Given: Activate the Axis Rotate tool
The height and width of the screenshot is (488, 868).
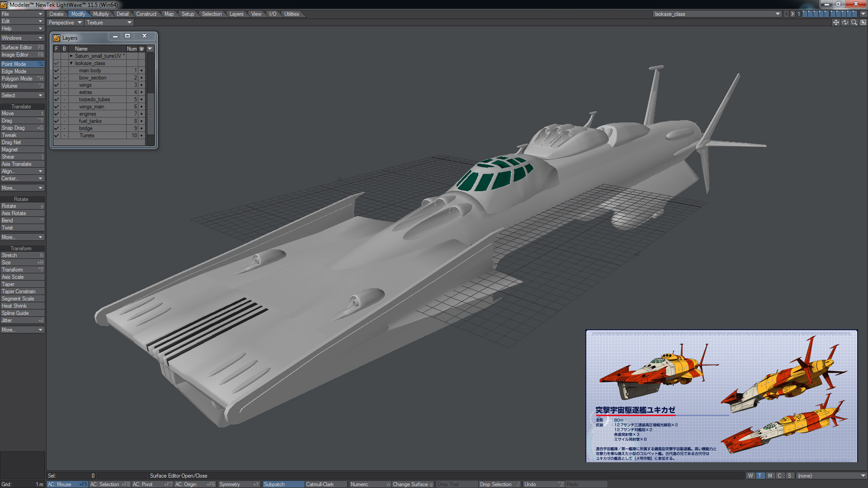Looking at the screenshot, I should pos(22,213).
